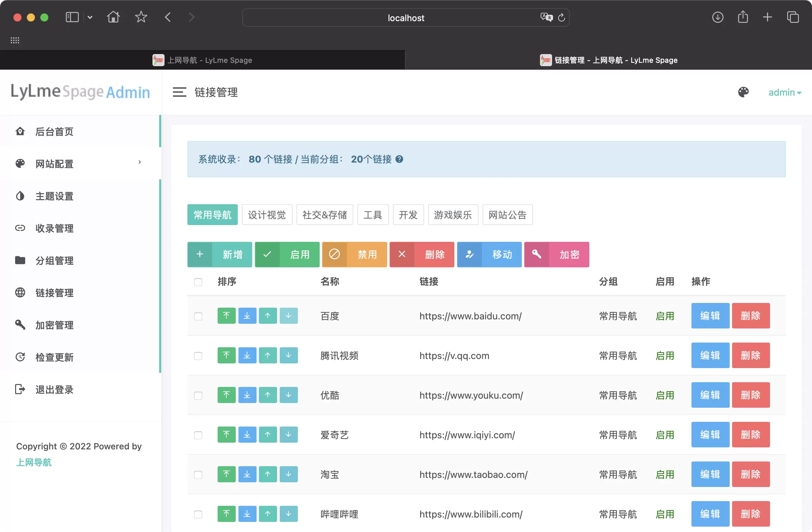Viewport: 812px width, 532px height.
Task: Reload the page with refresh icon
Action: coord(561,17)
